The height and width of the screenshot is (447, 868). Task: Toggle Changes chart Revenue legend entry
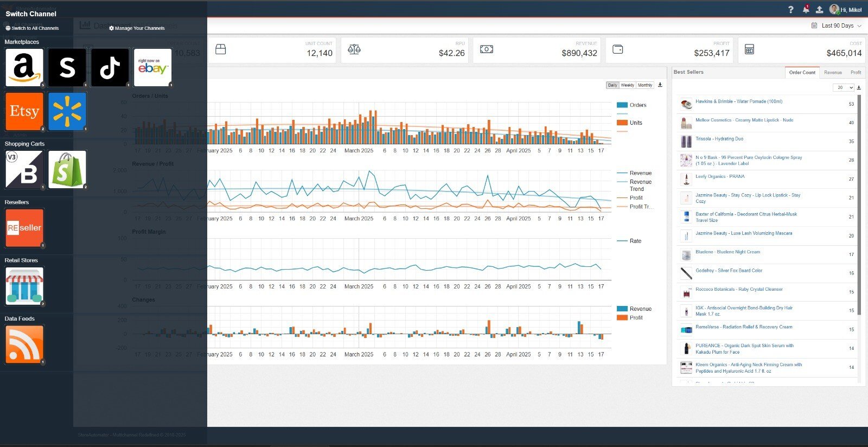point(634,309)
